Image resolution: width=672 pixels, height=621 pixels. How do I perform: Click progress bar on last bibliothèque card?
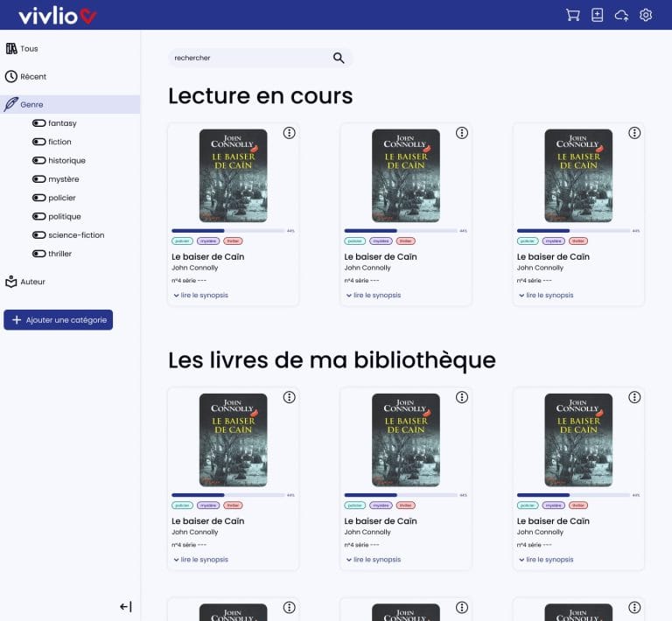[573, 495]
